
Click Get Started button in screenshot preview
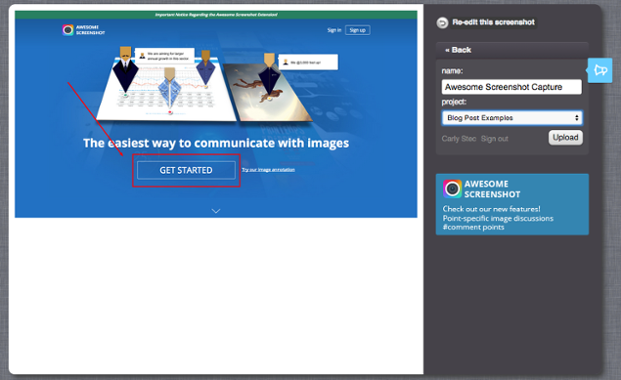186,170
